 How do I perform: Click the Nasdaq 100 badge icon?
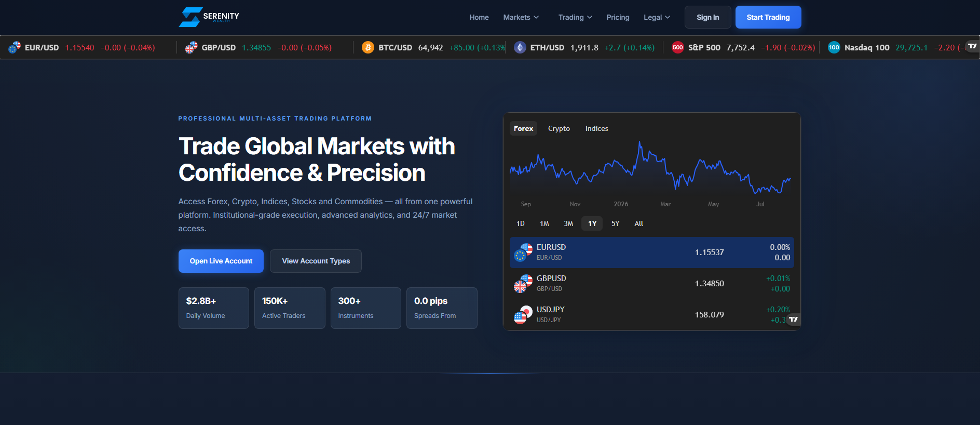(x=834, y=48)
